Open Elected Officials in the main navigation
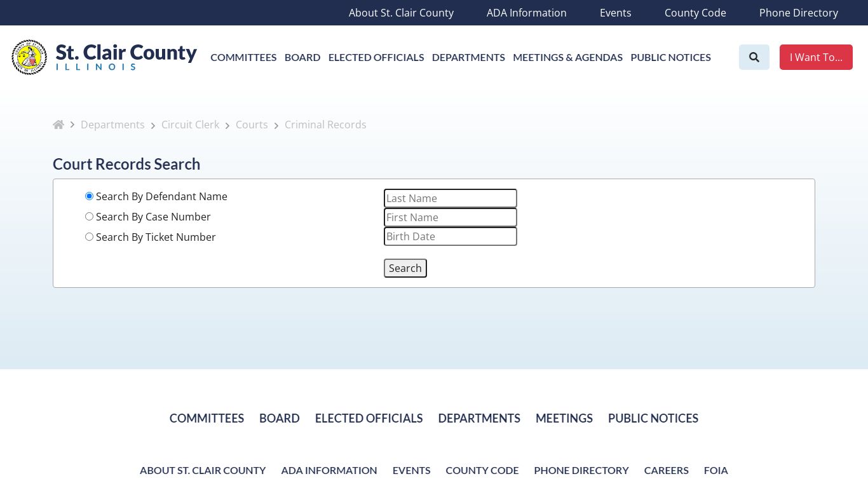 [376, 57]
